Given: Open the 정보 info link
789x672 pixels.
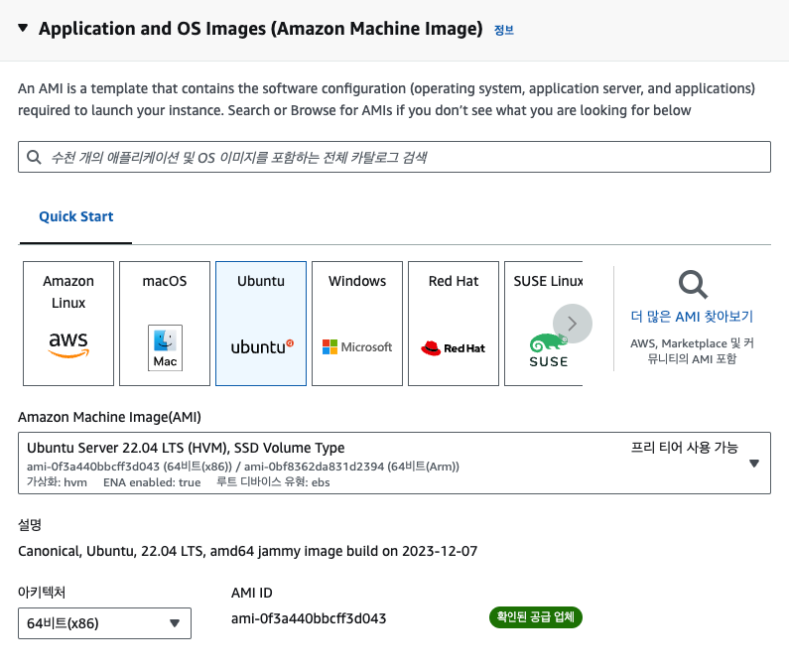Looking at the screenshot, I should tap(504, 30).
